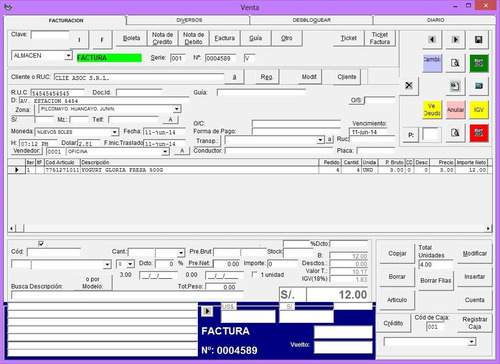Open the DESBLOQUEAR tab
The height and width of the screenshot is (364, 500).
[312, 20]
